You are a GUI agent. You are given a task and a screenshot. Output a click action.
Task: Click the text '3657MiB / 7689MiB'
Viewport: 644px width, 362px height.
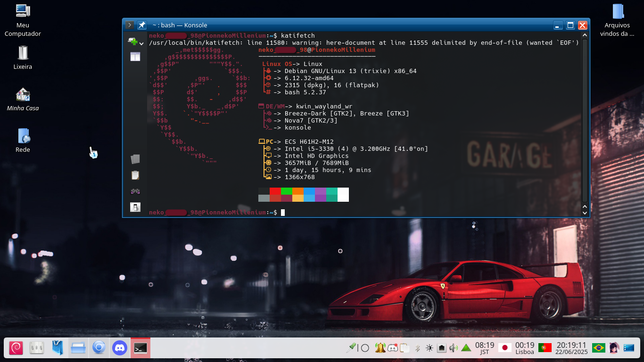(x=317, y=163)
